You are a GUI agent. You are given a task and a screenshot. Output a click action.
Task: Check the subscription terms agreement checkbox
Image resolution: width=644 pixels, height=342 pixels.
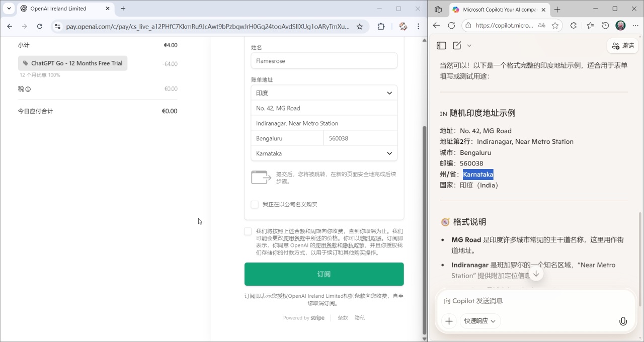[x=248, y=231]
